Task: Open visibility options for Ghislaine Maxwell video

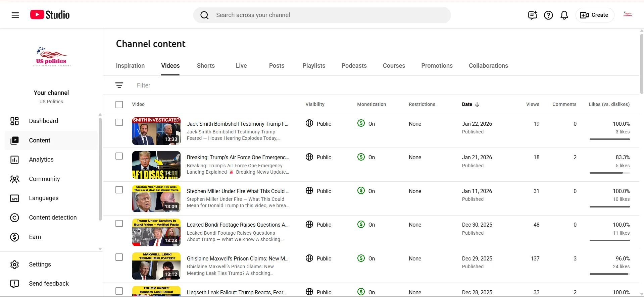Action: (x=324, y=258)
